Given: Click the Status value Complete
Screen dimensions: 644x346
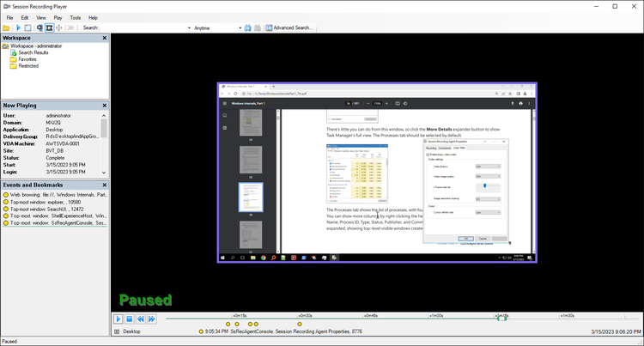Looking at the screenshot, I should click(x=55, y=158).
